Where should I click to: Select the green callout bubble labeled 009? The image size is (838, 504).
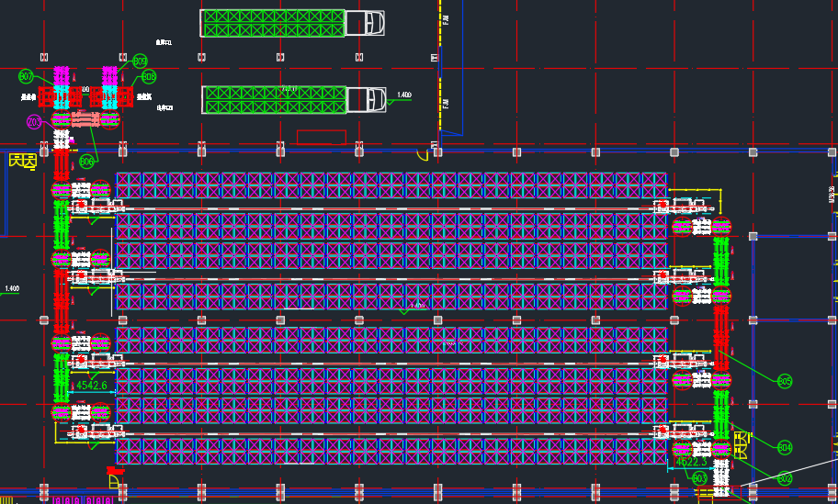140,62
